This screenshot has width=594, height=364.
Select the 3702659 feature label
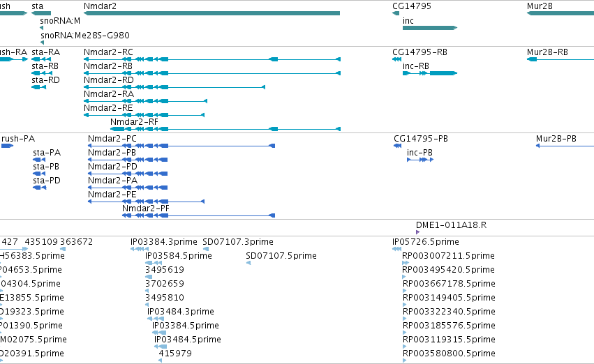(x=165, y=285)
